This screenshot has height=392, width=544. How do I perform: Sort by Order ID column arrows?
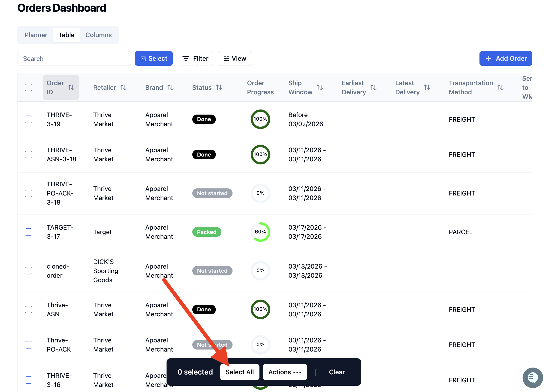pyautogui.click(x=71, y=88)
